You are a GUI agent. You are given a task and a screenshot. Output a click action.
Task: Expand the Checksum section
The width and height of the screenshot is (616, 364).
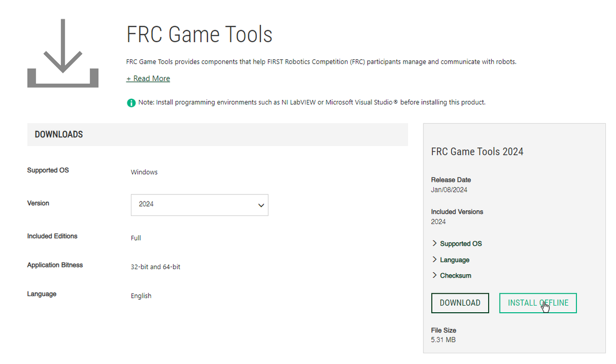451,275
